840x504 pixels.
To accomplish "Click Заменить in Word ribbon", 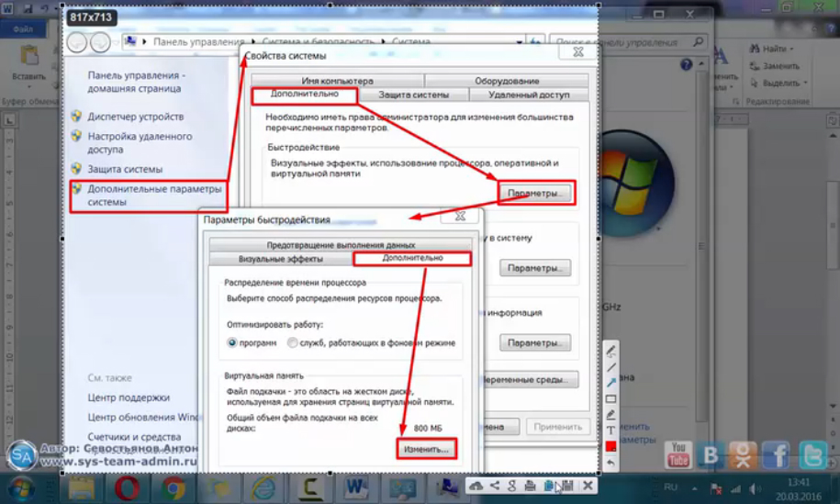I will pyautogui.click(x=775, y=66).
